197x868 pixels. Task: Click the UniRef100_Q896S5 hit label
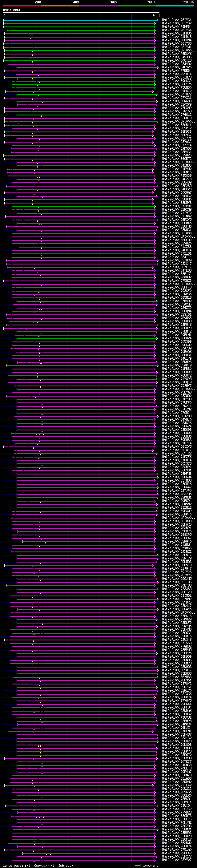(176, 792)
